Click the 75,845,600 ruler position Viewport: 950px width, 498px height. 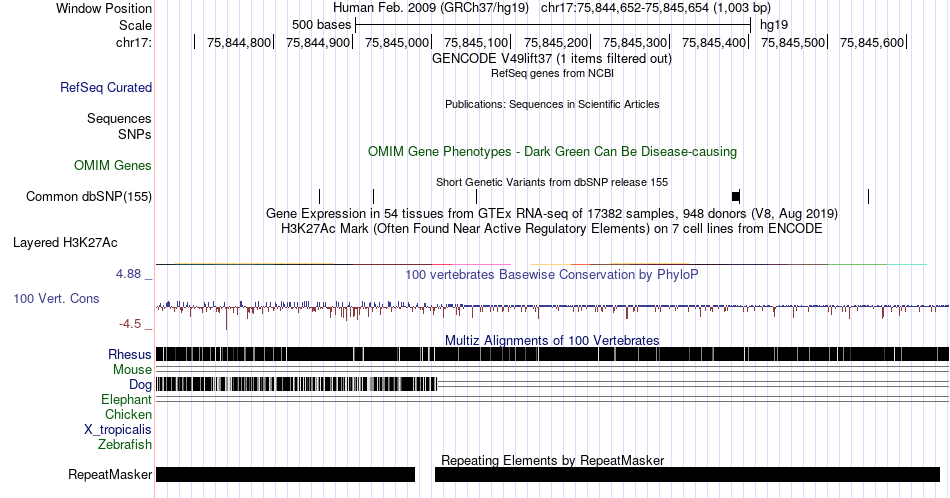tap(872, 42)
